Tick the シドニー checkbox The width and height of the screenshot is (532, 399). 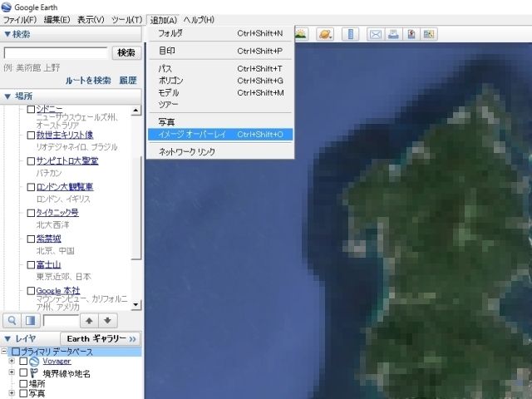click(31, 109)
